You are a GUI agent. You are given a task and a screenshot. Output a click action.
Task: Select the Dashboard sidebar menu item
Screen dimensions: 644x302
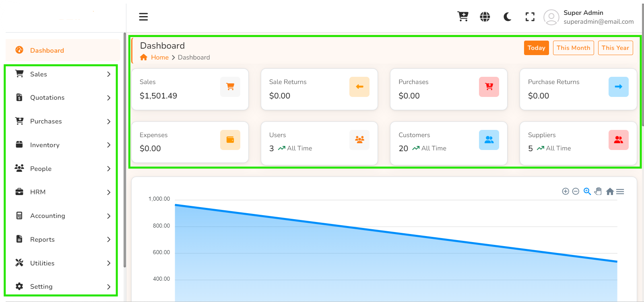coord(63,50)
